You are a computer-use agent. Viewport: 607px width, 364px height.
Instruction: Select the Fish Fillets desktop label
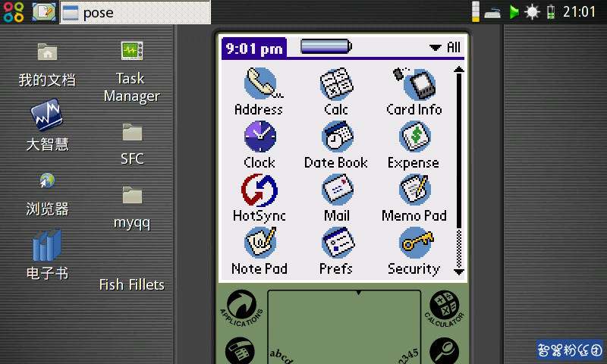pyautogui.click(x=131, y=284)
